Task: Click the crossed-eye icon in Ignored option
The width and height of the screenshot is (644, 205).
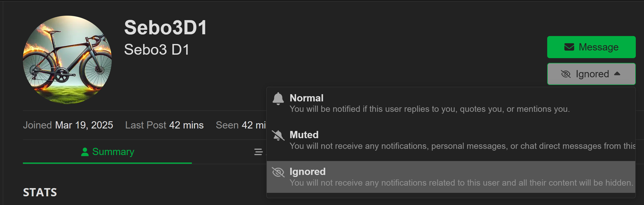Action: click(278, 172)
